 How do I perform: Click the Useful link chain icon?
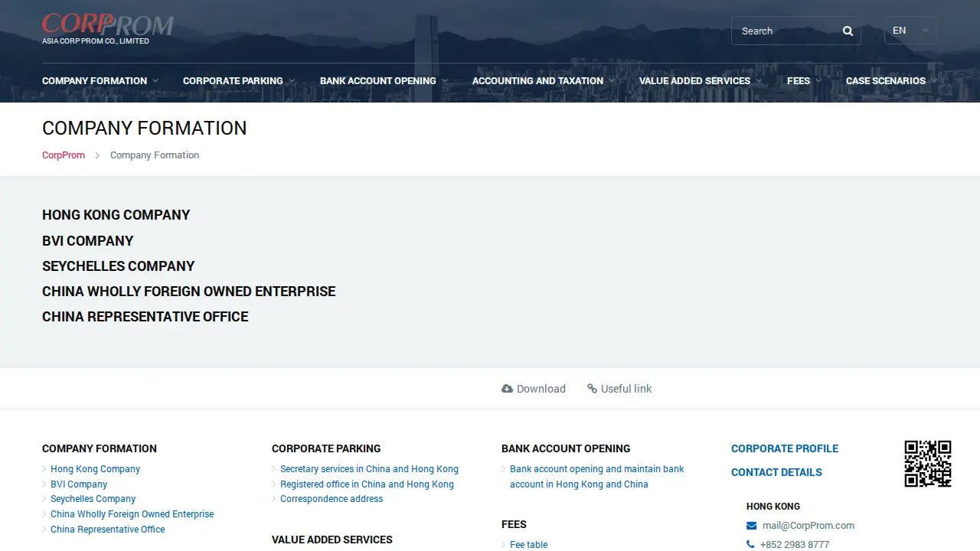(x=592, y=389)
